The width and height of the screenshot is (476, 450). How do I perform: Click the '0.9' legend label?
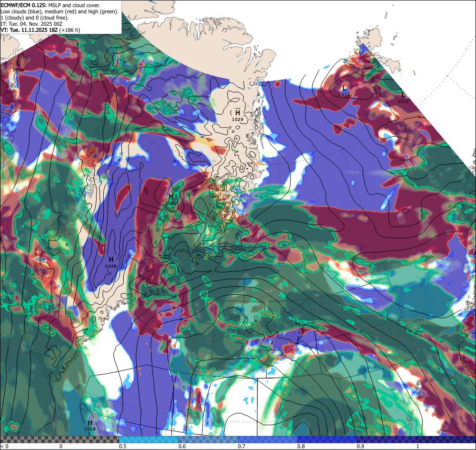(360, 446)
